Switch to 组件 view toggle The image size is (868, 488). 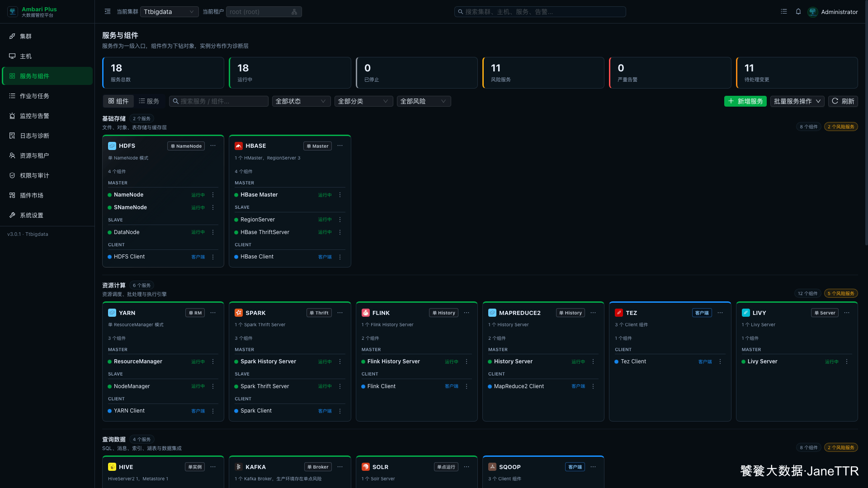click(x=118, y=101)
